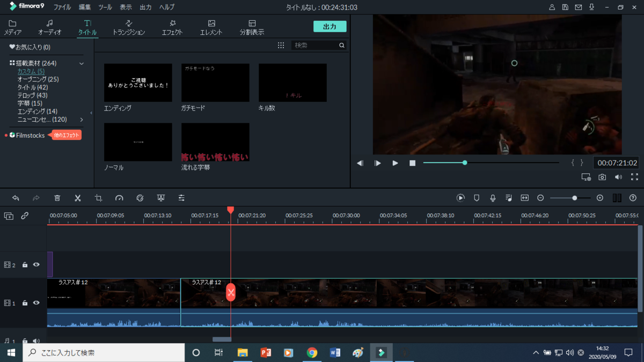Step back one frame in preview
This screenshot has width=644, height=362.
pos(360,163)
